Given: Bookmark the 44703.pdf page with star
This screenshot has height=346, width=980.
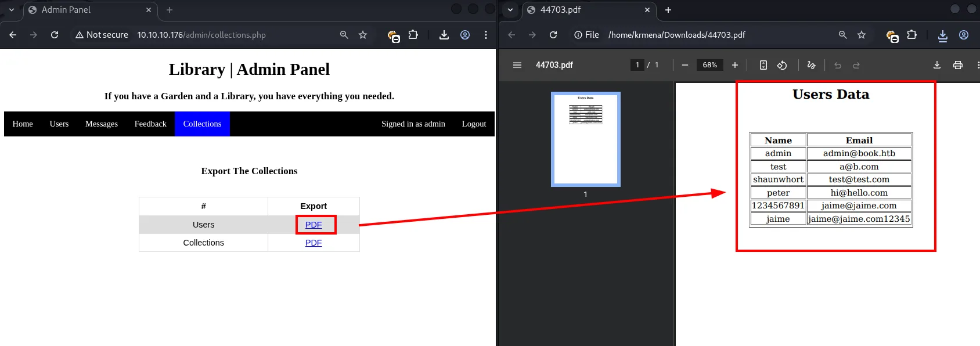Looking at the screenshot, I should pos(862,35).
